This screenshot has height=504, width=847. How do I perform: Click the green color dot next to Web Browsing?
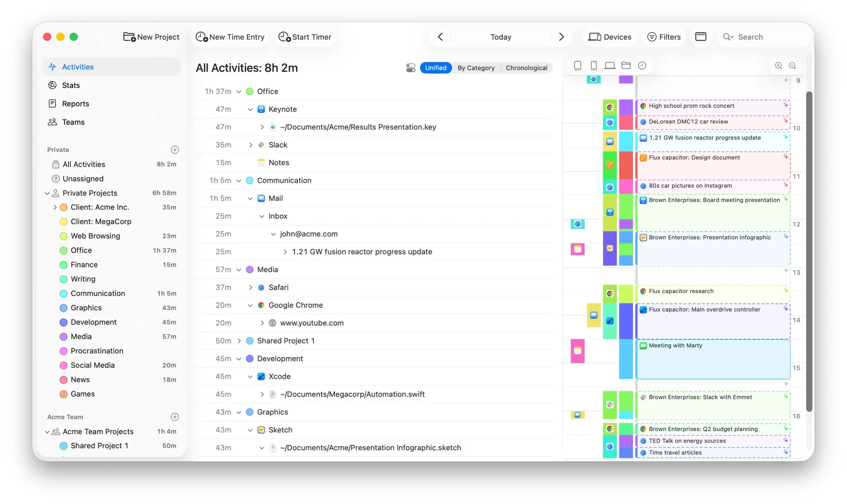tap(64, 236)
